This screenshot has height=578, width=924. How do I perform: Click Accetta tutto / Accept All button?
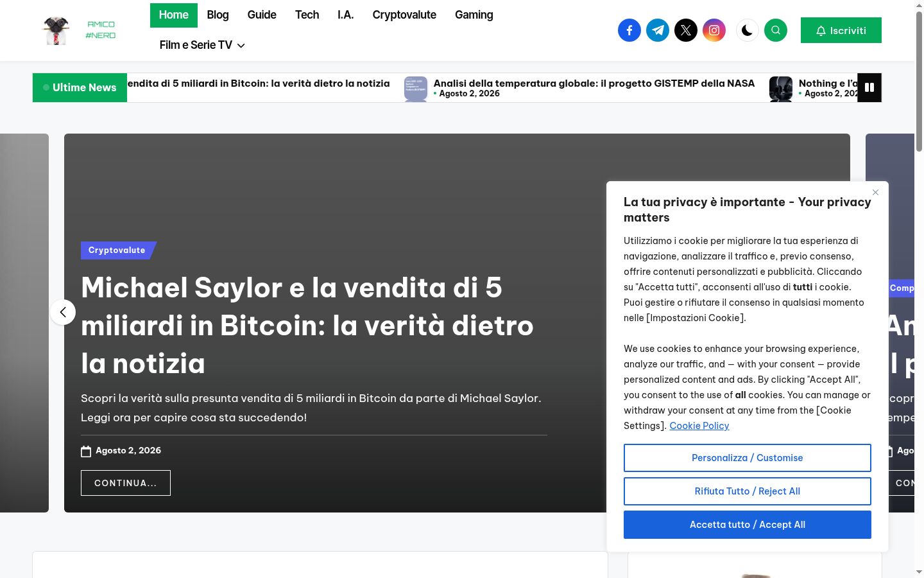tap(747, 525)
